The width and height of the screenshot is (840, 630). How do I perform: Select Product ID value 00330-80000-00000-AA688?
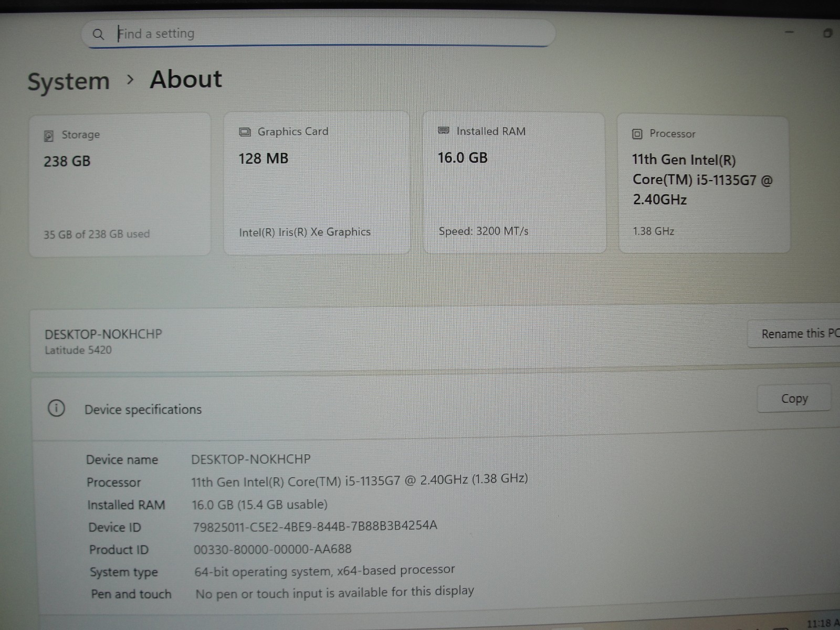coord(272,549)
